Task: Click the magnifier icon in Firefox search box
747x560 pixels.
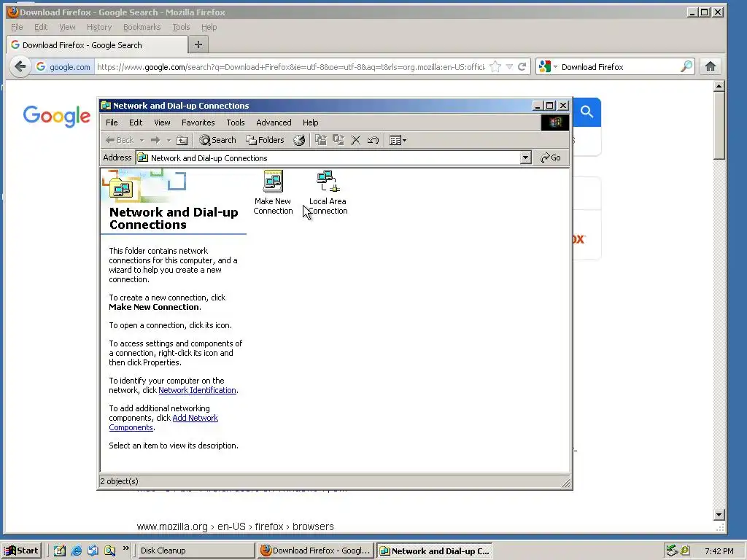Action: pyautogui.click(x=686, y=66)
